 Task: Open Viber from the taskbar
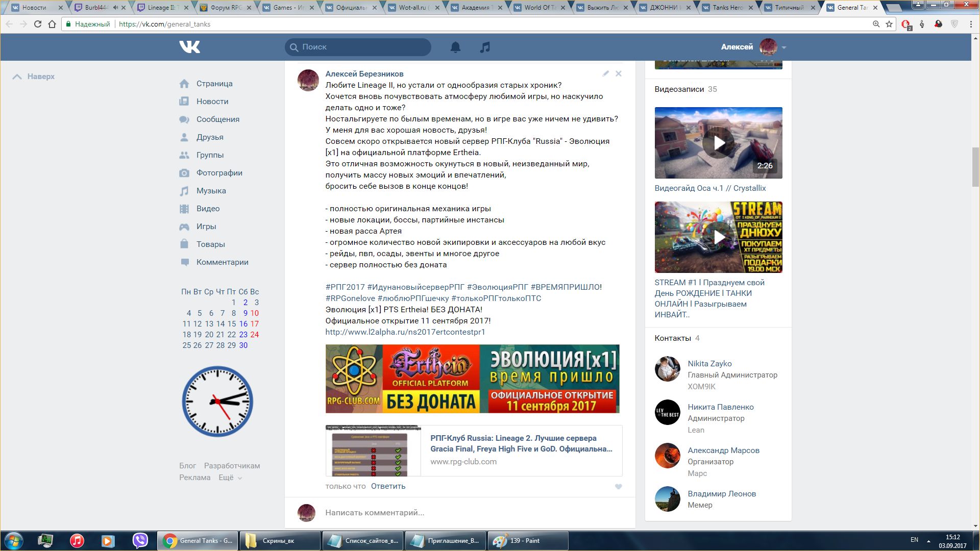pos(140,540)
